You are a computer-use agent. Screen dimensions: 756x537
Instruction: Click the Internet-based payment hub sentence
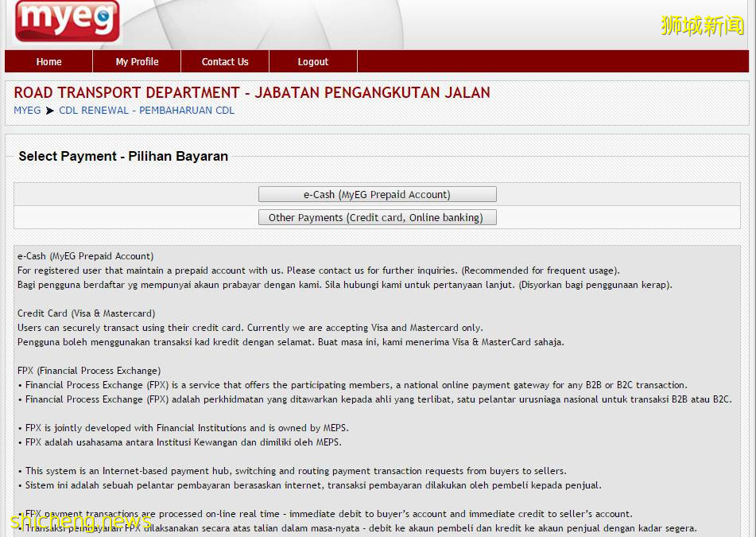click(296, 471)
